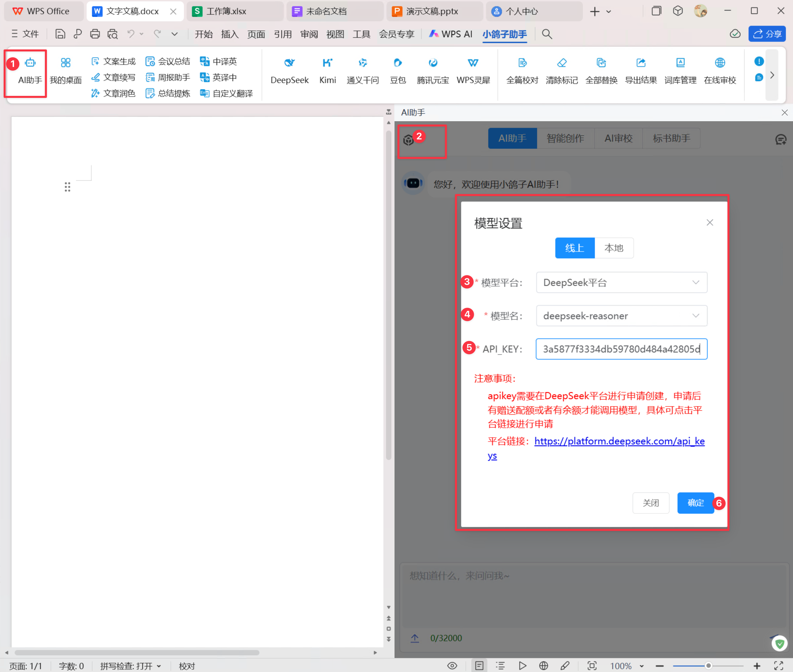Switch to page layout view in status bar
The image size is (793, 672).
click(479, 666)
